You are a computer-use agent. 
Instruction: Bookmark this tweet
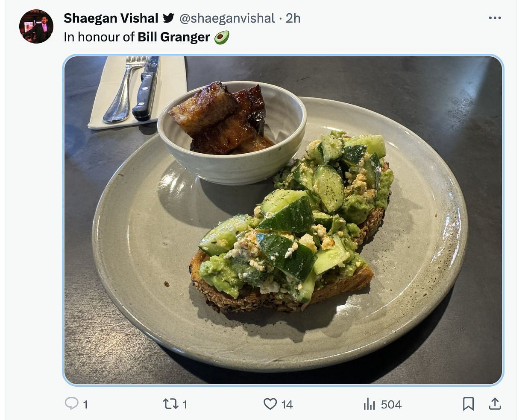468,404
